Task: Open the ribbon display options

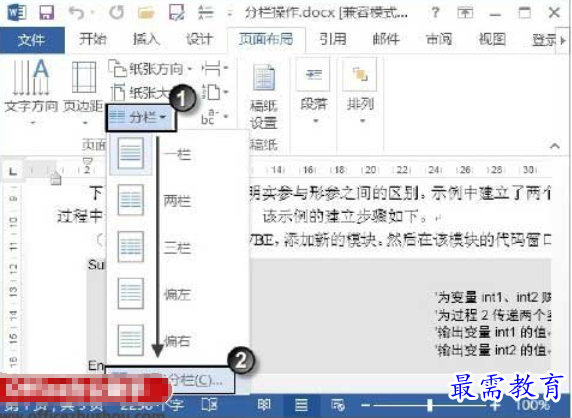Action: point(465,13)
